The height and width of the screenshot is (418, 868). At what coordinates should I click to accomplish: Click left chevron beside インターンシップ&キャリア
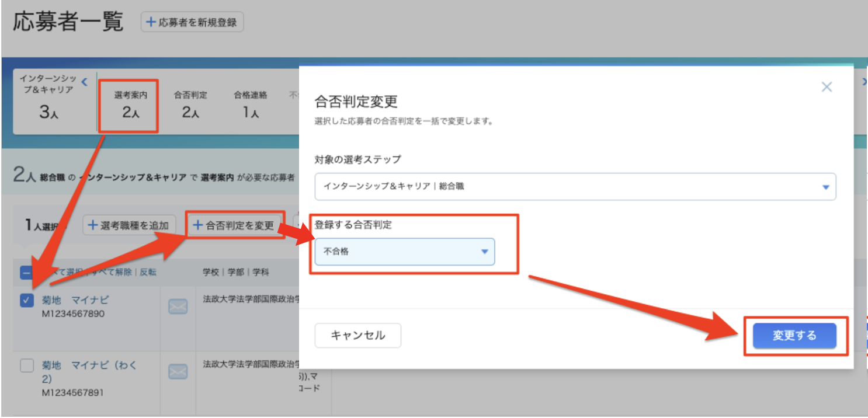coord(84,81)
